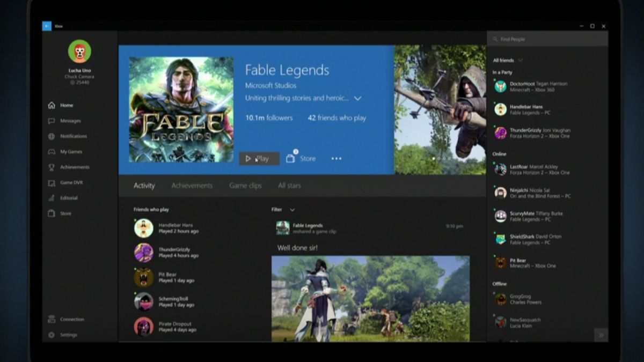644x362 pixels.
Task: Expand the Fable Legends description chevron
Action: 357,99
